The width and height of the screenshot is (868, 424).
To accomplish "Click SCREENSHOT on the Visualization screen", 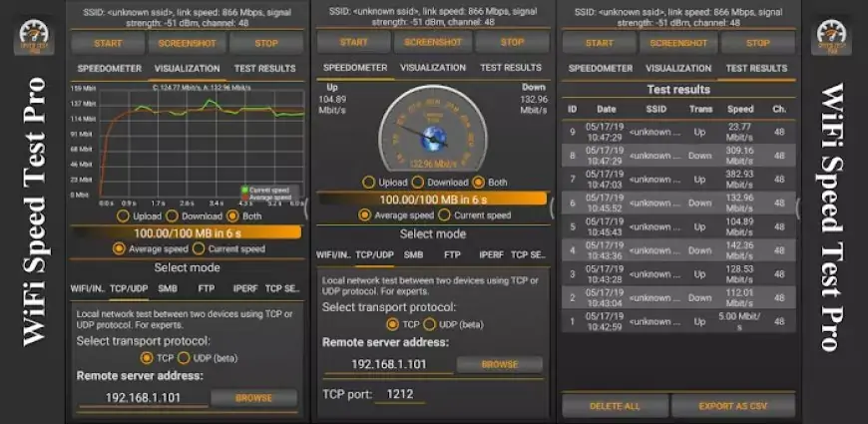I will [x=188, y=43].
